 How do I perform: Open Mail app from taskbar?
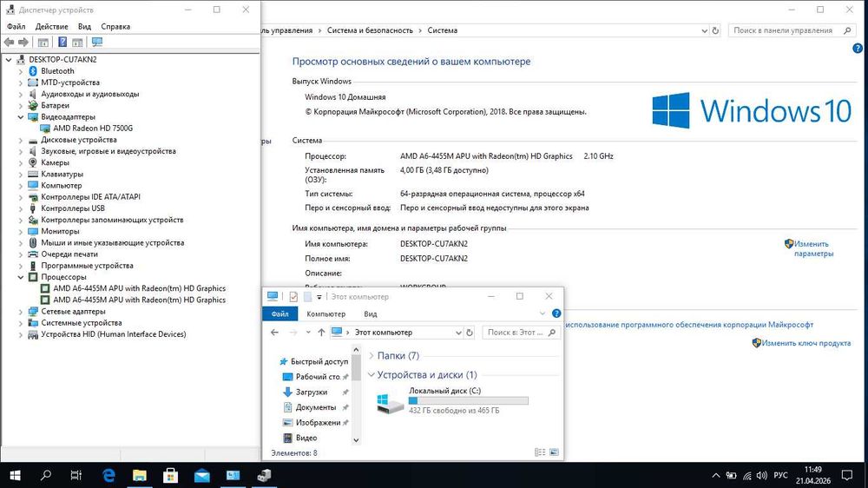coord(201,475)
